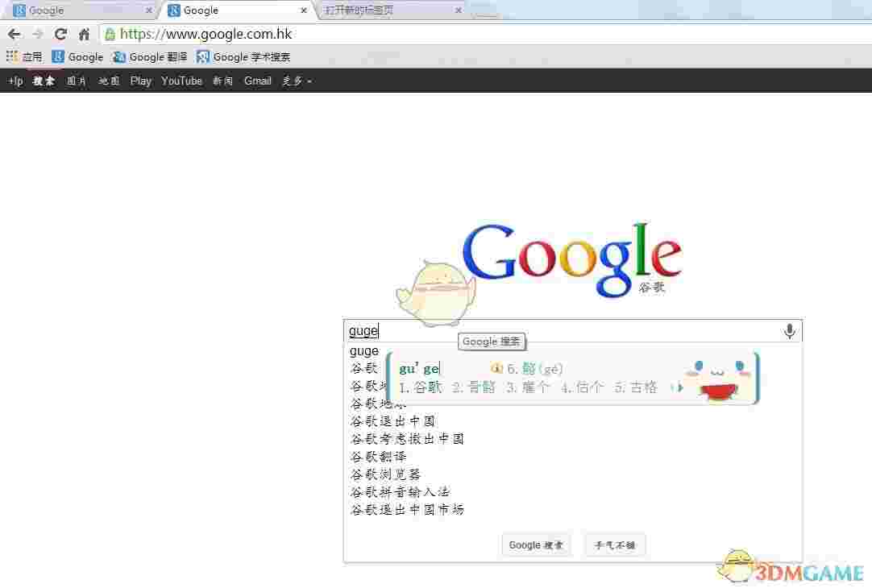The image size is (872, 588).
Task: Open Gmail from the top bar
Action: (257, 81)
